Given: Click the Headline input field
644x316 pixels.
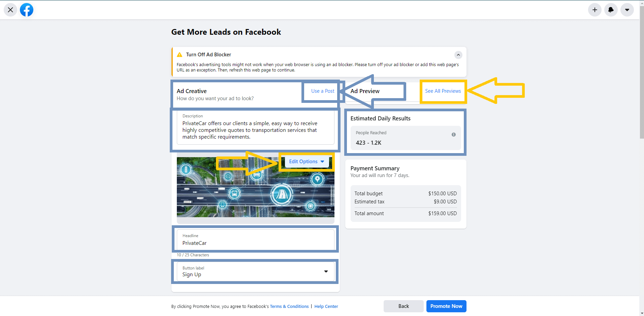Looking at the screenshot, I should pyautogui.click(x=255, y=243).
